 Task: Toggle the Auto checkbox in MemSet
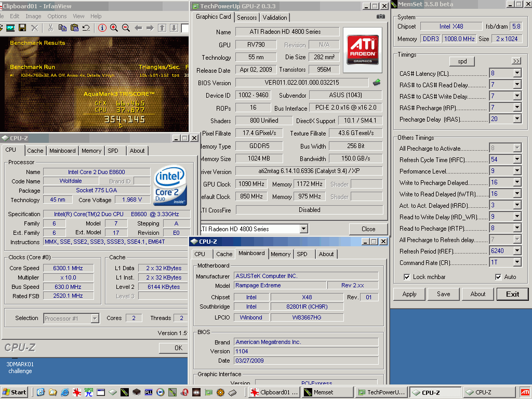(x=498, y=277)
